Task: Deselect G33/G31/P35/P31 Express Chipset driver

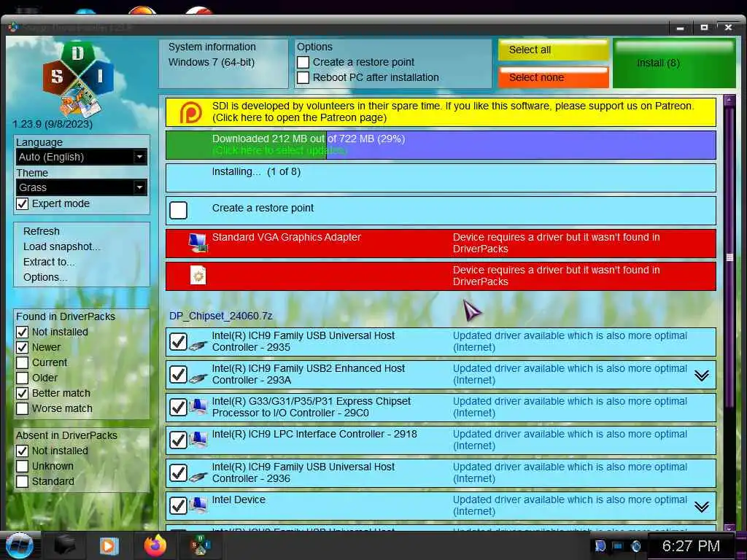Action: tap(178, 407)
